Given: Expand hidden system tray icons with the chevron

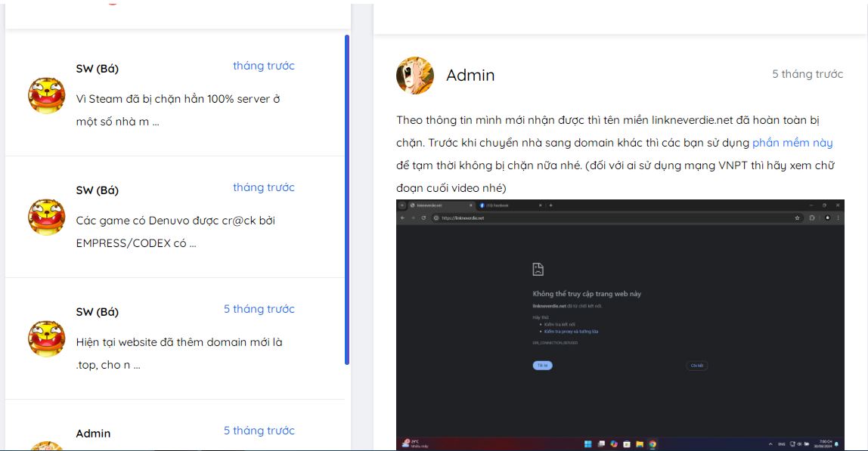Looking at the screenshot, I should click(x=770, y=444).
